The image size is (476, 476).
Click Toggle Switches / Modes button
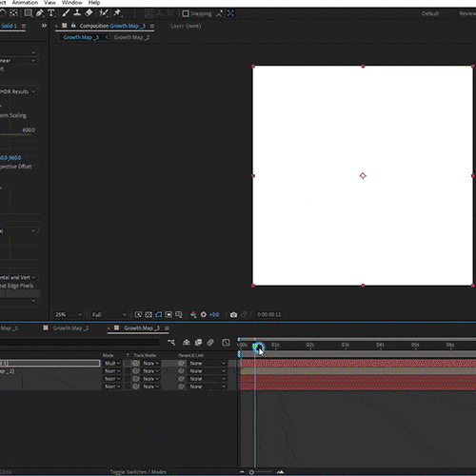(x=138, y=472)
